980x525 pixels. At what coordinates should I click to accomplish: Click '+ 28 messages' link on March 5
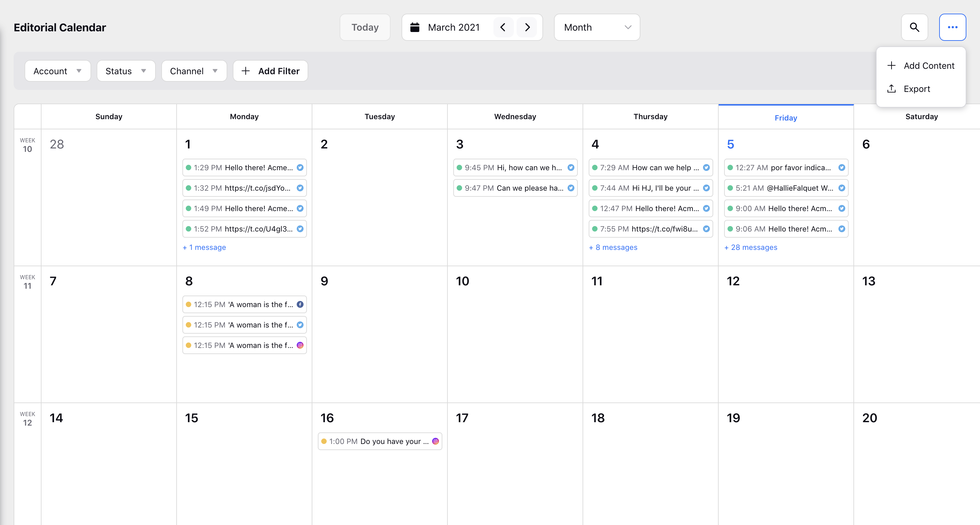pyautogui.click(x=751, y=247)
